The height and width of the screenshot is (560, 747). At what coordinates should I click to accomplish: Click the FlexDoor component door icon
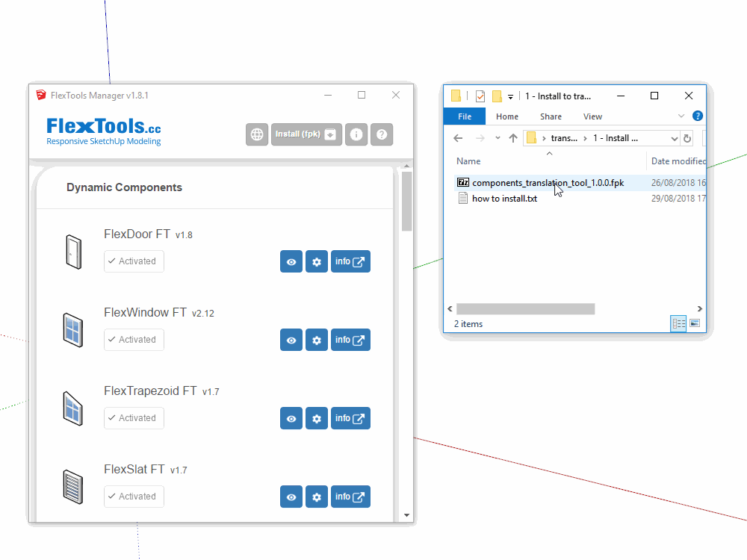click(x=73, y=252)
